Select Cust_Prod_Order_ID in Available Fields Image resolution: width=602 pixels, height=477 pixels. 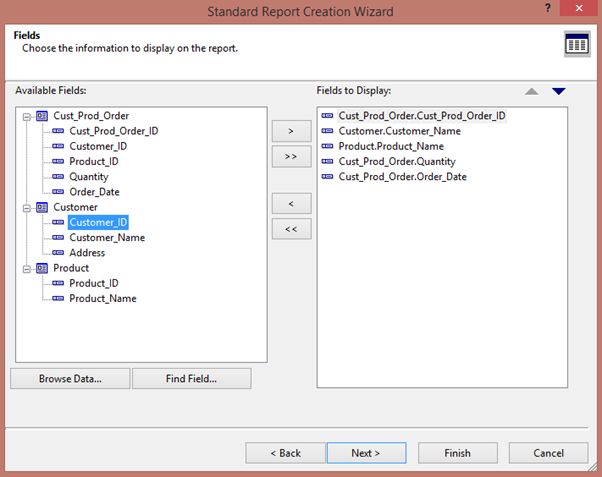tap(114, 131)
